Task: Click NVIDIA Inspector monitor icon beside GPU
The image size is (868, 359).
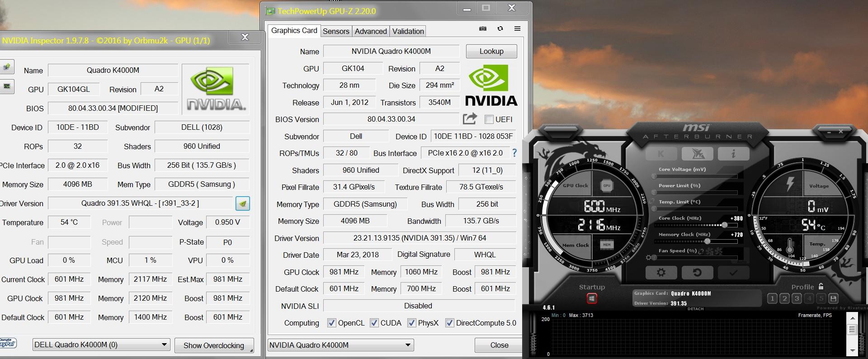Action: 7,86
